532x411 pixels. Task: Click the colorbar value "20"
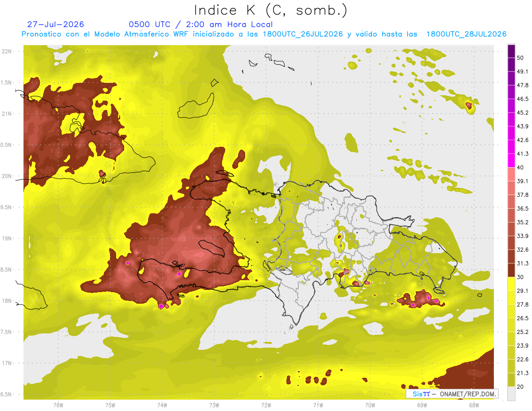coord(520,387)
